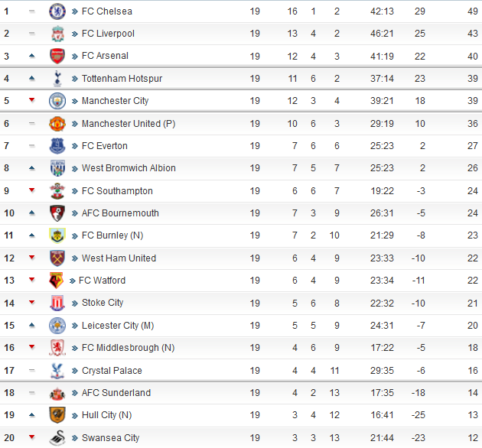Click the Chelsea club crest icon

pos(57,11)
